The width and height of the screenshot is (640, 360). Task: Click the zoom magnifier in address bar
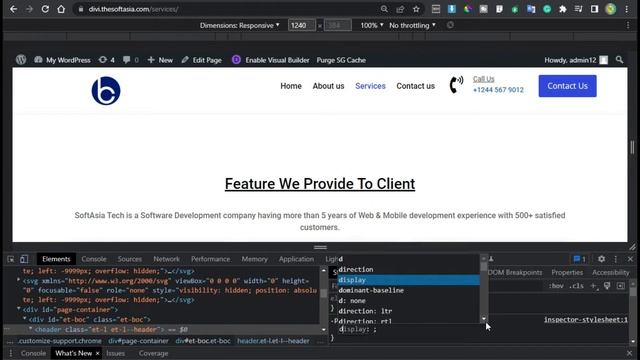coord(384,9)
